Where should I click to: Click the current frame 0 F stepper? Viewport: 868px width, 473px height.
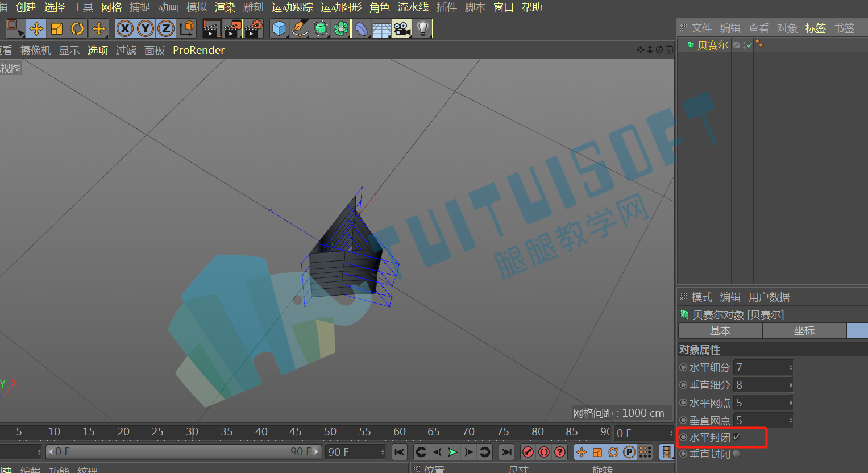tap(671, 433)
